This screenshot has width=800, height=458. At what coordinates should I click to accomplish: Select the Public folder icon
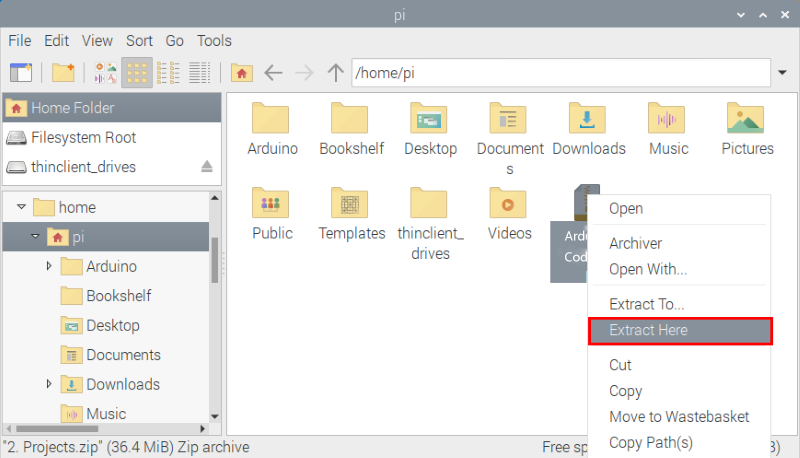(x=271, y=203)
